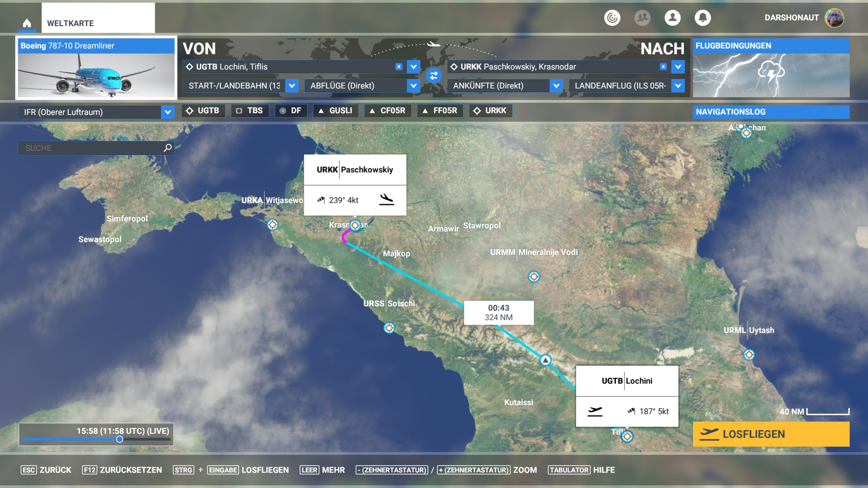868x488 pixels.
Task: Click the DARSHONAUT orangutan avatar
Action: pyautogui.click(x=834, y=18)
